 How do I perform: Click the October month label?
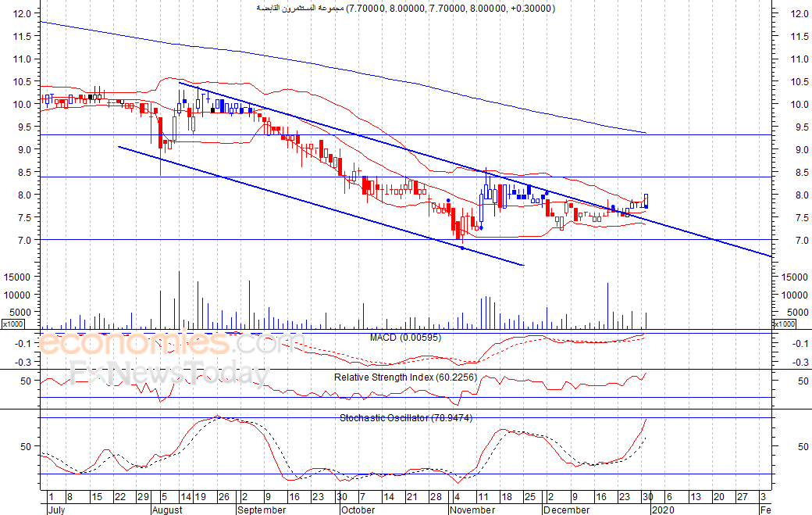pyautogui.click(x=358, y=510)
